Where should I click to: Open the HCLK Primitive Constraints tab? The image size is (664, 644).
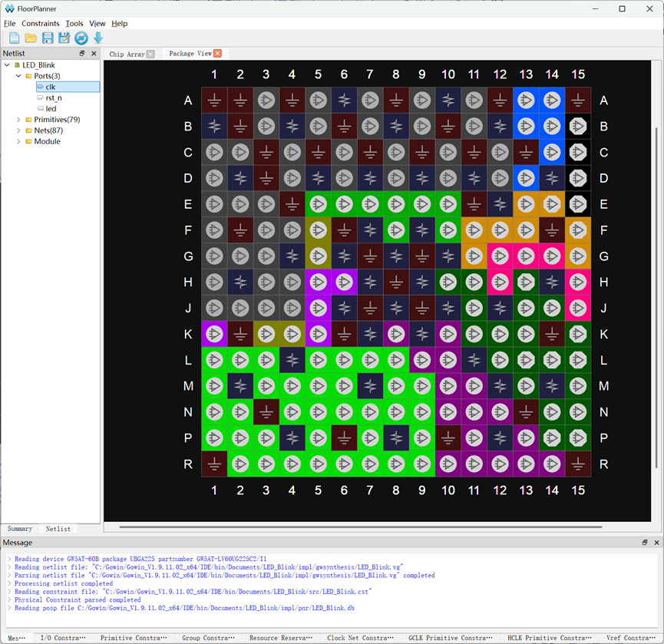(x=550, y=638)
